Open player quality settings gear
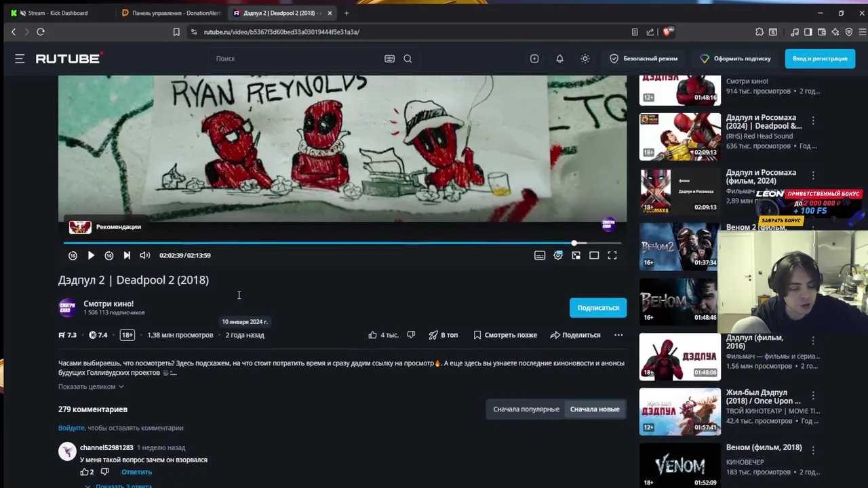868x488 pixels. pos(558,256)
